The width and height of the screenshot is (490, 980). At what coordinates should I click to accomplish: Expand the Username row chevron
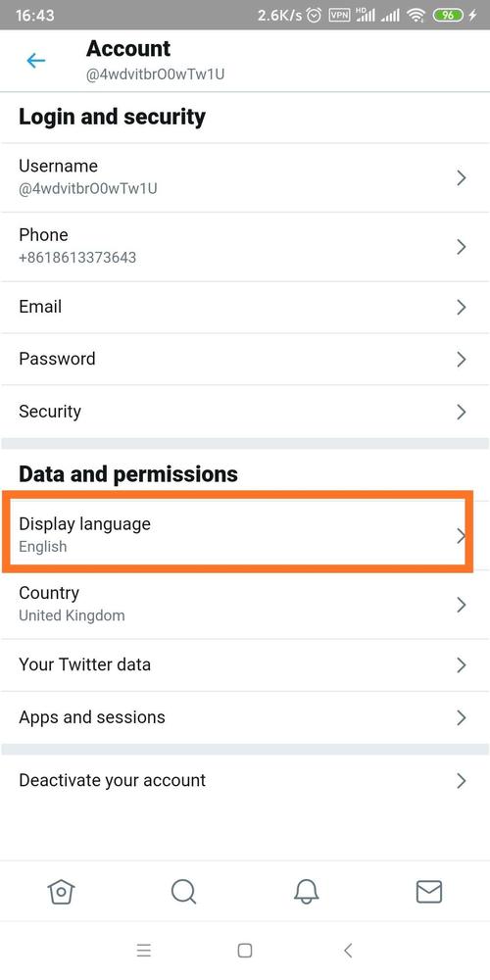pos(462,178)
